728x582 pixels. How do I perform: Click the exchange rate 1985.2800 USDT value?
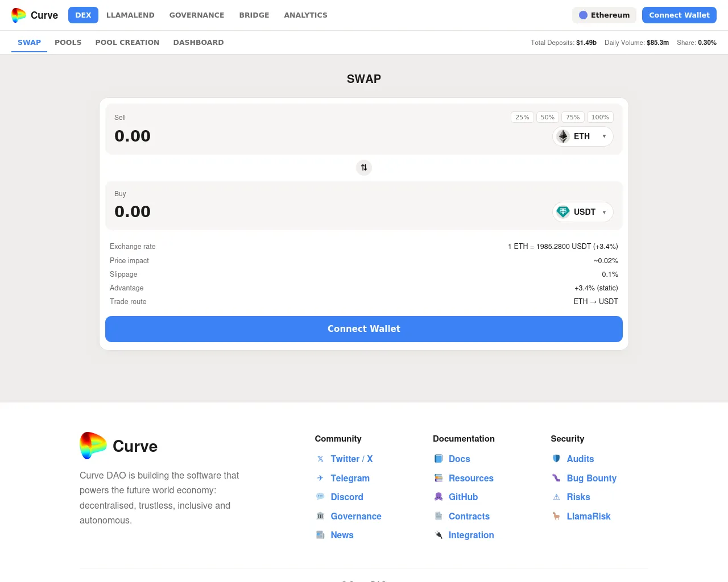click(x=563, y=247)
